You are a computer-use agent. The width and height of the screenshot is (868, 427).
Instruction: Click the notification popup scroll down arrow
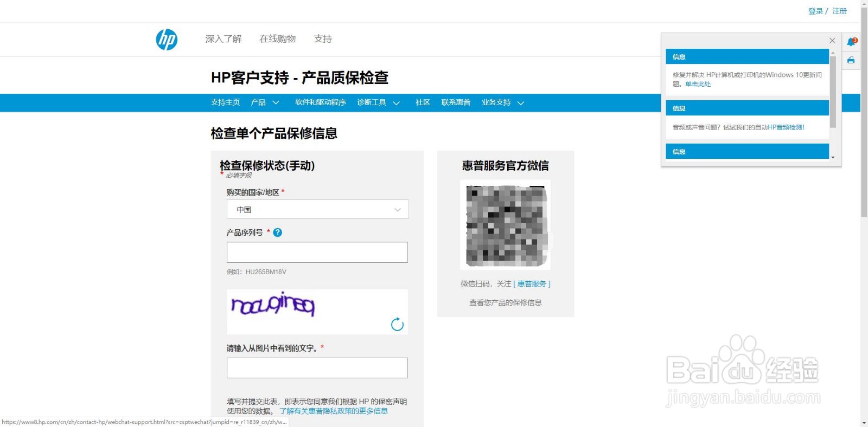[833, 158]
